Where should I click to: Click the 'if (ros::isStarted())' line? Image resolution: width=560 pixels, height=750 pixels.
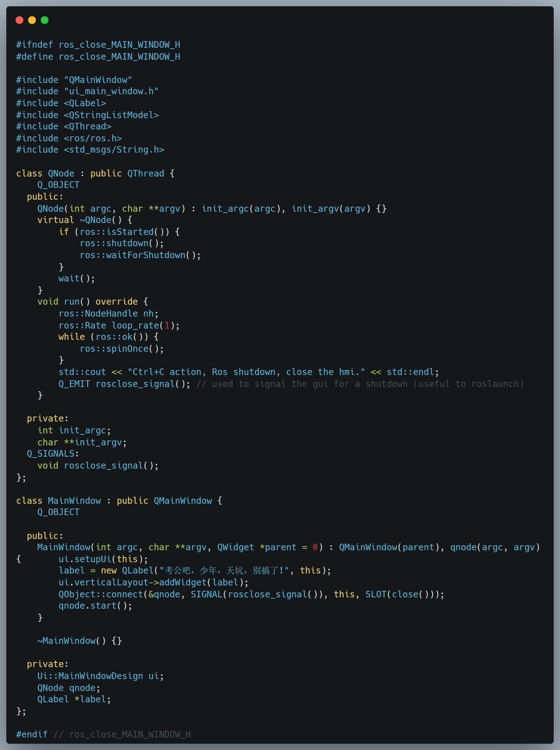click(x=119, y=232)
